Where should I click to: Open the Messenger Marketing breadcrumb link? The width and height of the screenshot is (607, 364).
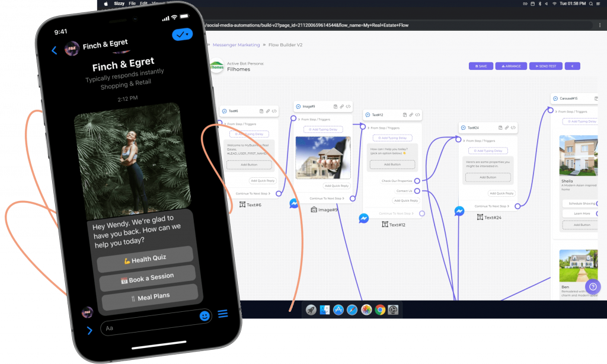click(236, 45)
